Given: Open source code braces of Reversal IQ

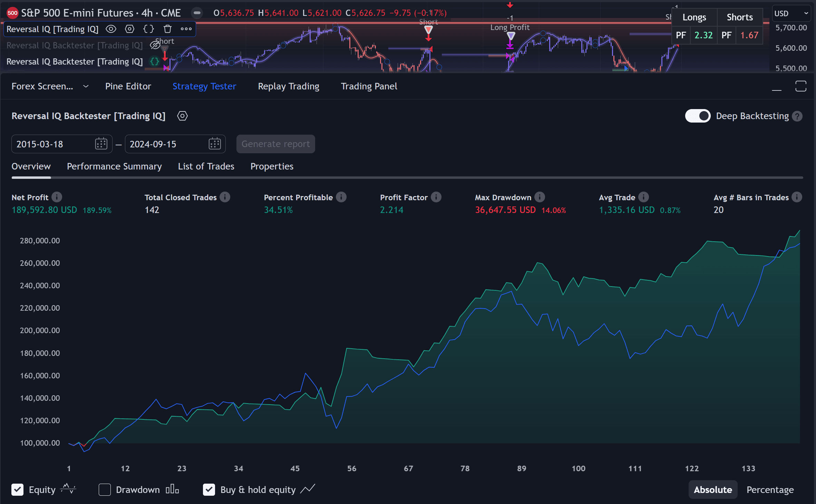Looking at the screenshot, I should (x=148, y=29).
